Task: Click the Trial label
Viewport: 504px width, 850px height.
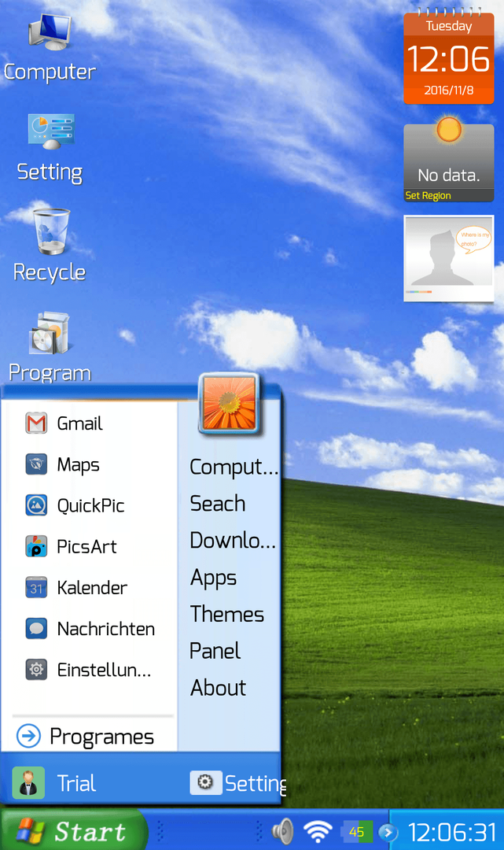Action: click(76, 783)
